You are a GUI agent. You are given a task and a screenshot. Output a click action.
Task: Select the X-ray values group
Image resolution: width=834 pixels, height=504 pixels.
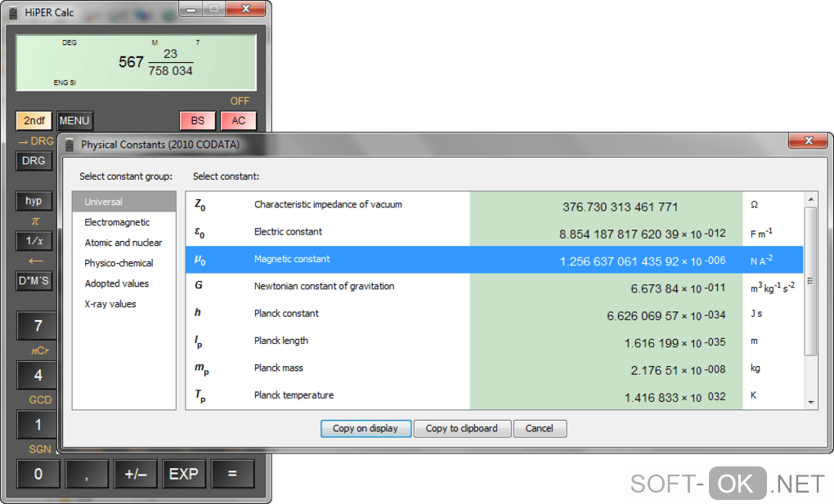click(x=124, y=304)
